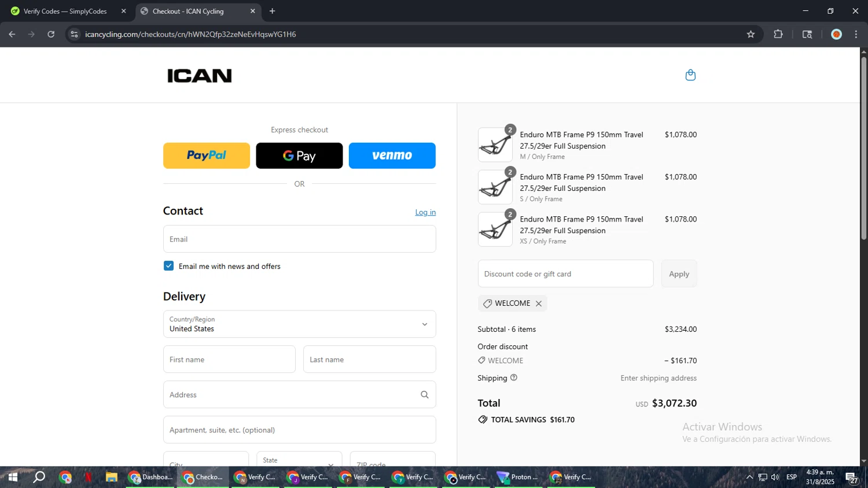Open the shopping bag cart icon
The height and width of the screenshot is (488, 868).
[690, 75]
